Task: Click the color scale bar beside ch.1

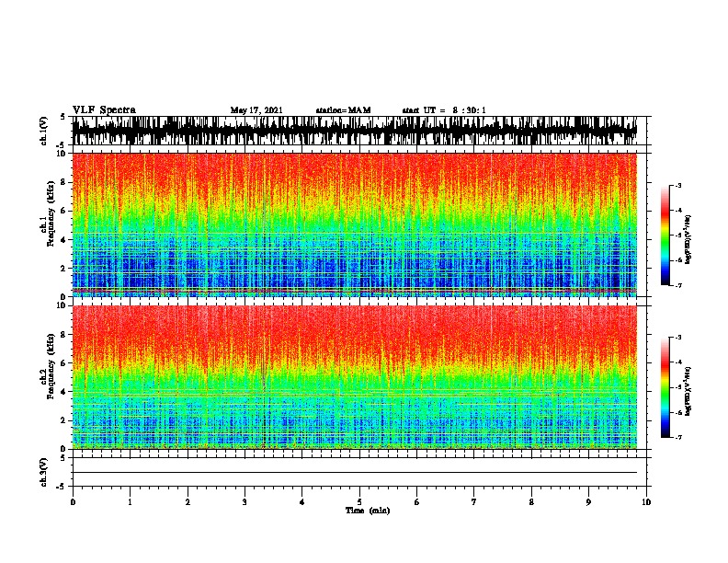Action: [x=665, y=236]
